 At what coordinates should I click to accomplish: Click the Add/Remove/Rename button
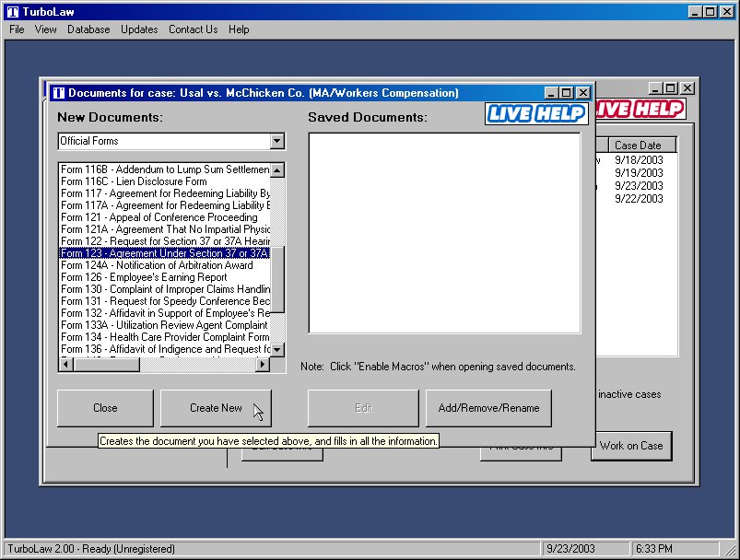coord(488,408)
